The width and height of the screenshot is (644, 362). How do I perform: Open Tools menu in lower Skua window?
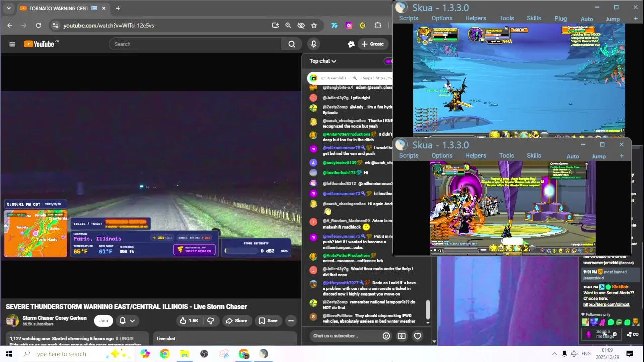506,156
